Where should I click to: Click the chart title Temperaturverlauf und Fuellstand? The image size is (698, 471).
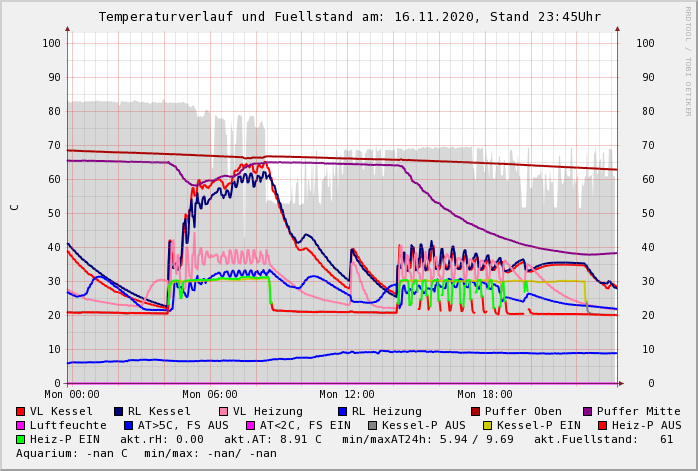coord(349,17)
